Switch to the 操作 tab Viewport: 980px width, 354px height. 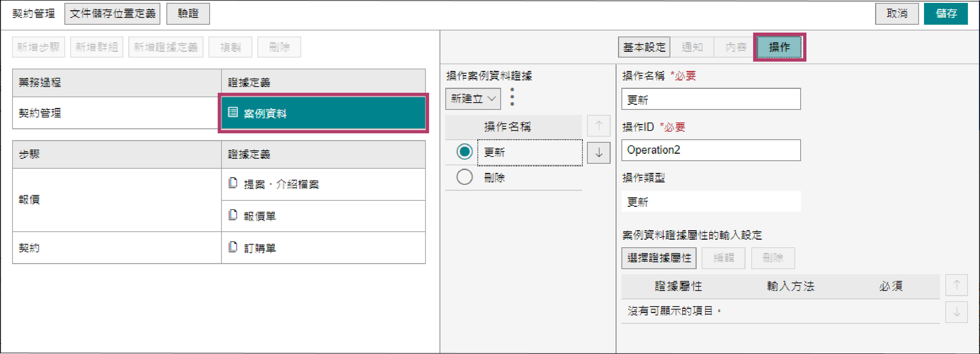click(779, 47)
